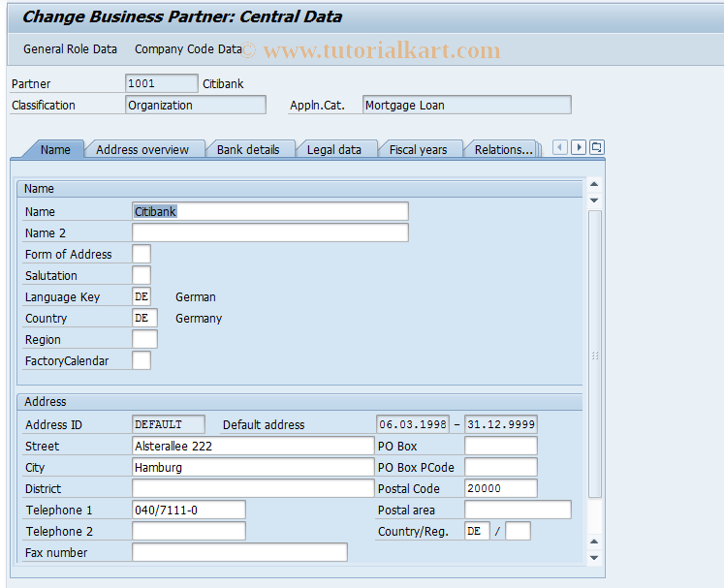This screenshot has width=724, height=588.
Task: Click the Telephone 1 field
Action: (x=189, y=510)
